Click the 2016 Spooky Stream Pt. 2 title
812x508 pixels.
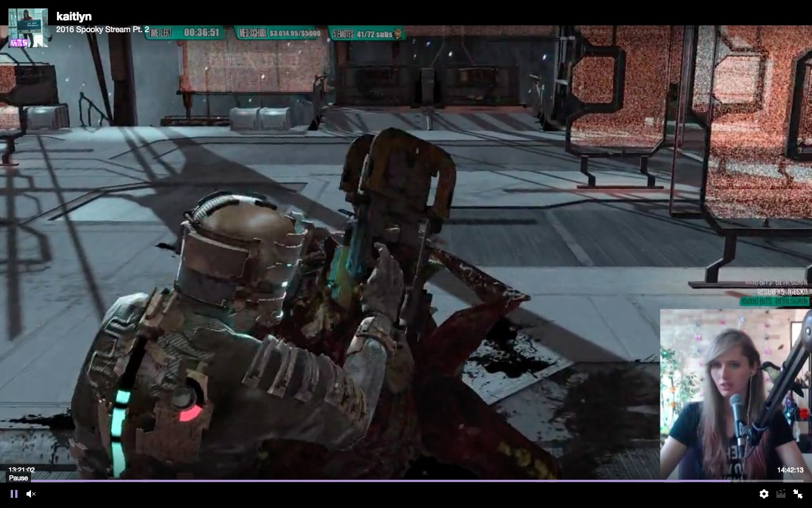102,29
